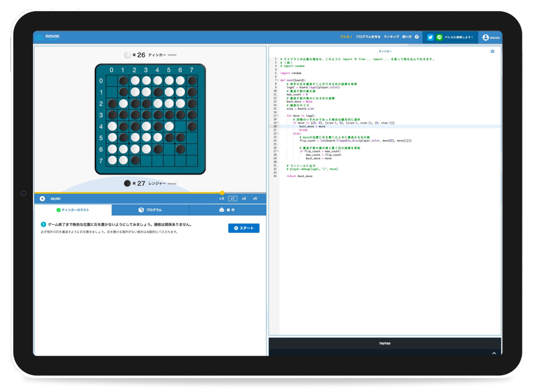Select the cube icon on プログラム tab

141,210
